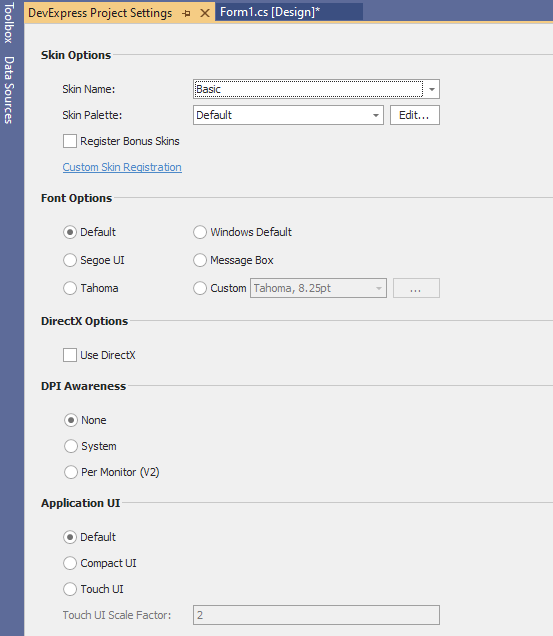Select the Segoe UI font option
This screenshot has height=636, width=553.
[70, 260]
